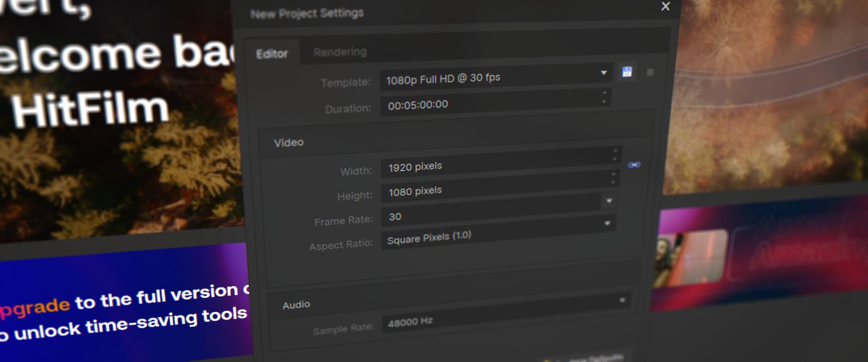Click the Frame Rate label
This screenshot has width=868, height=362.
(x=344, y=221)
